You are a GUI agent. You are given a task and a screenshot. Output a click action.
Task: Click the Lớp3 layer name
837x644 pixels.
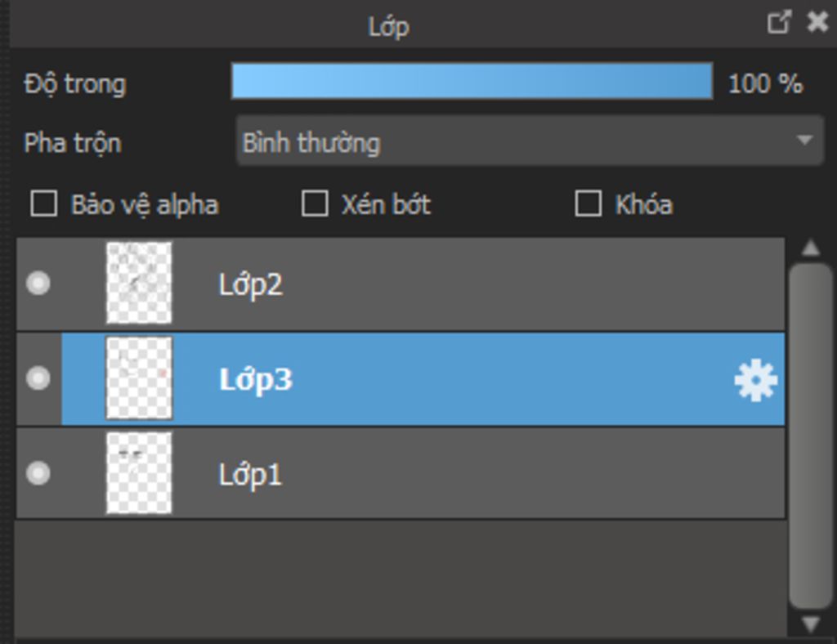coord(256,380)
